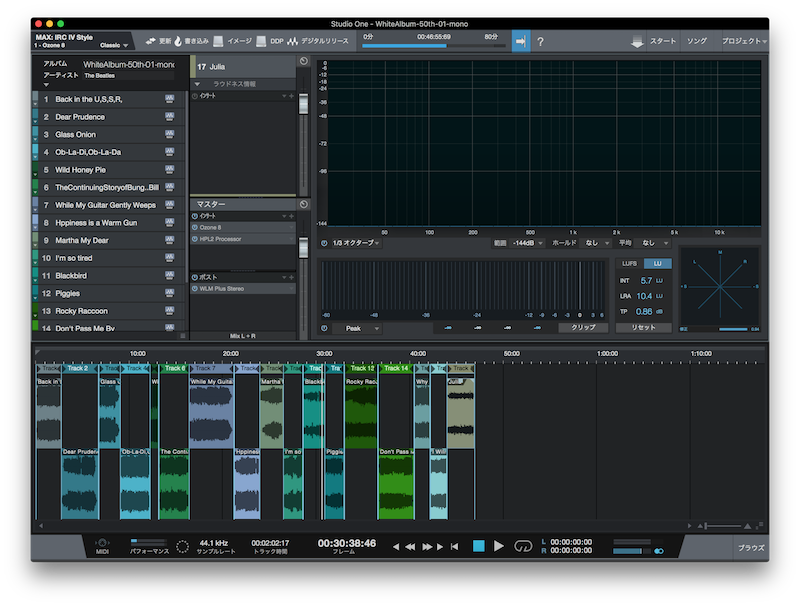This screenshot has height=606, width=800.
Task: Open waveform editor icon for Back in the U,S,S,R,
Action: point(169,98)
